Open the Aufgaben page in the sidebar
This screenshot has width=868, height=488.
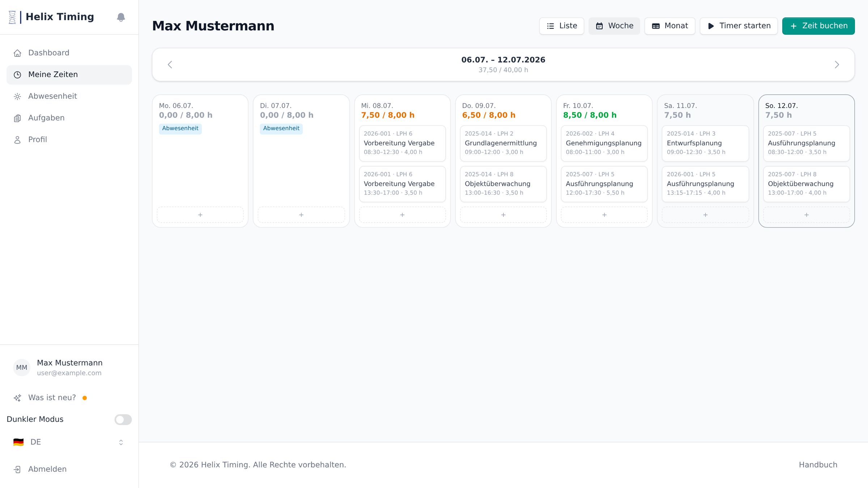point(69,118)
